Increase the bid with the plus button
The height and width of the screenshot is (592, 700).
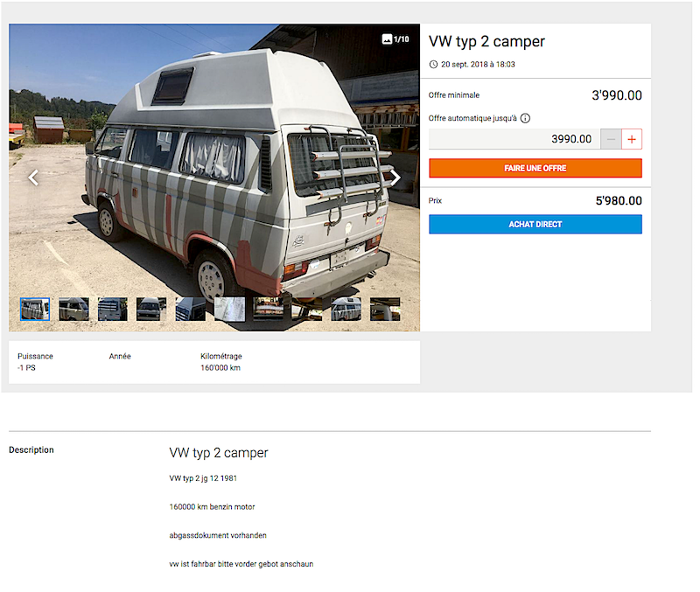(x=631, y=139)
